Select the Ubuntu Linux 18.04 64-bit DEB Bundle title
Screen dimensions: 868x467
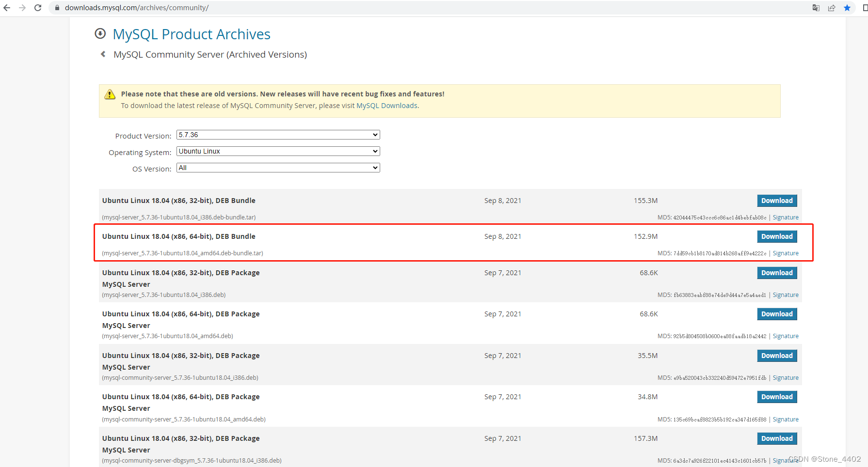178,236
